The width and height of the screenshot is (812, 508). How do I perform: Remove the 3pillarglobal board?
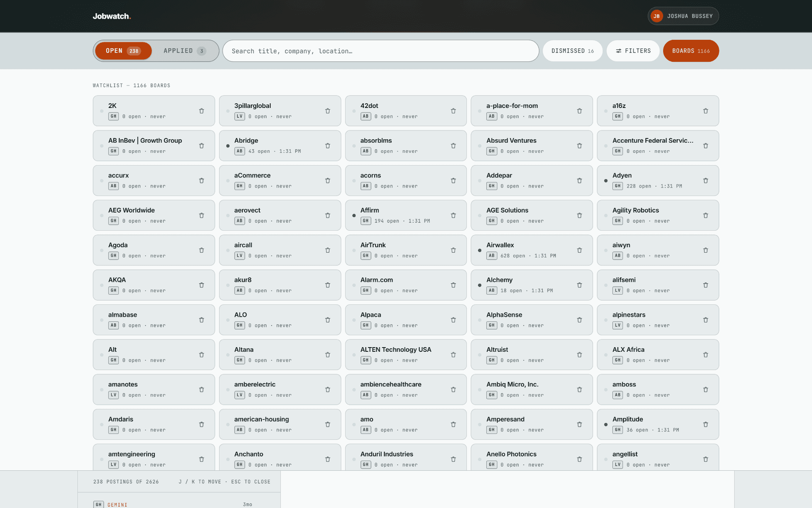(328, 111)
